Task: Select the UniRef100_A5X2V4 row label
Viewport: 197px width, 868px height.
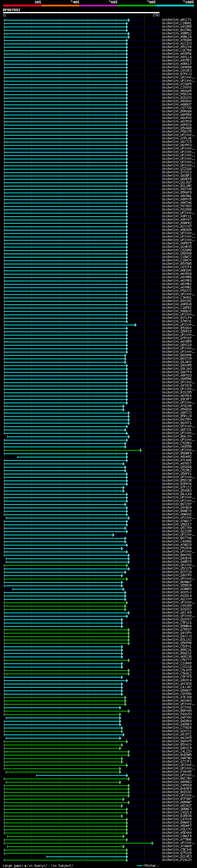Action: click(177, 47)
